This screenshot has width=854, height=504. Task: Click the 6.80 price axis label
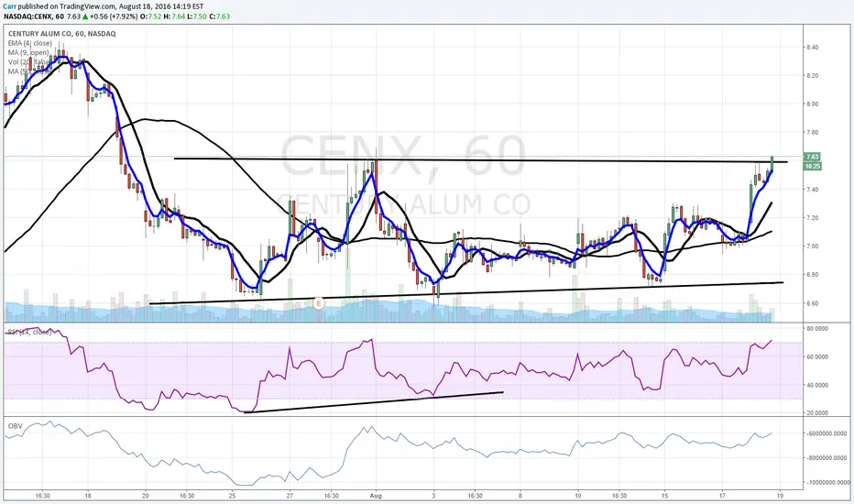pyautogui.click(x=812, y=275)
